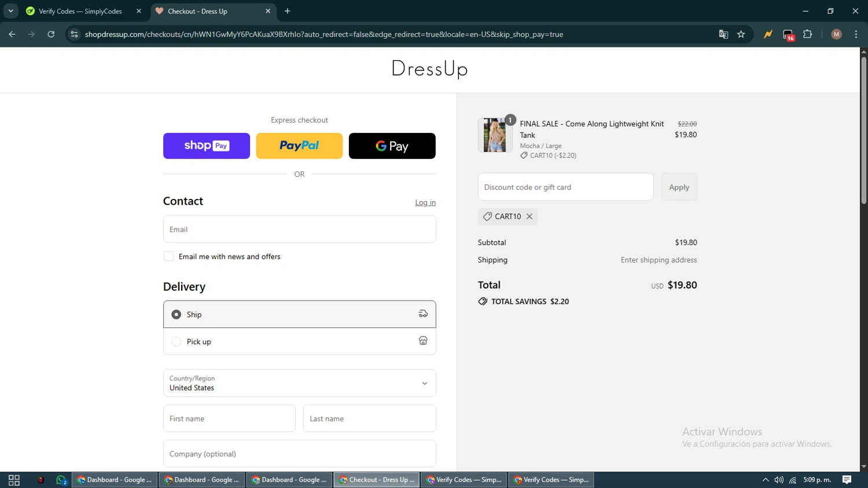Focus the Company (optional) field

click(x=299, y=453)
